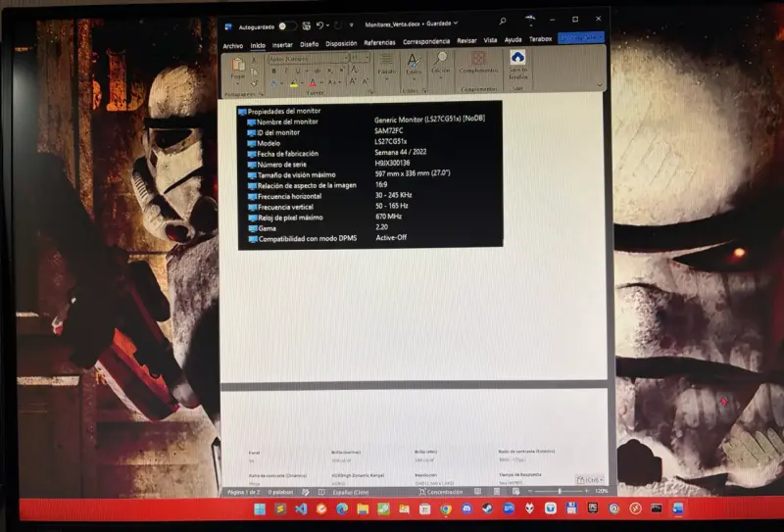Screen dimensions: 784x532
Task: Switch to Print Layout view icon
Action: [x=497, y=492]
